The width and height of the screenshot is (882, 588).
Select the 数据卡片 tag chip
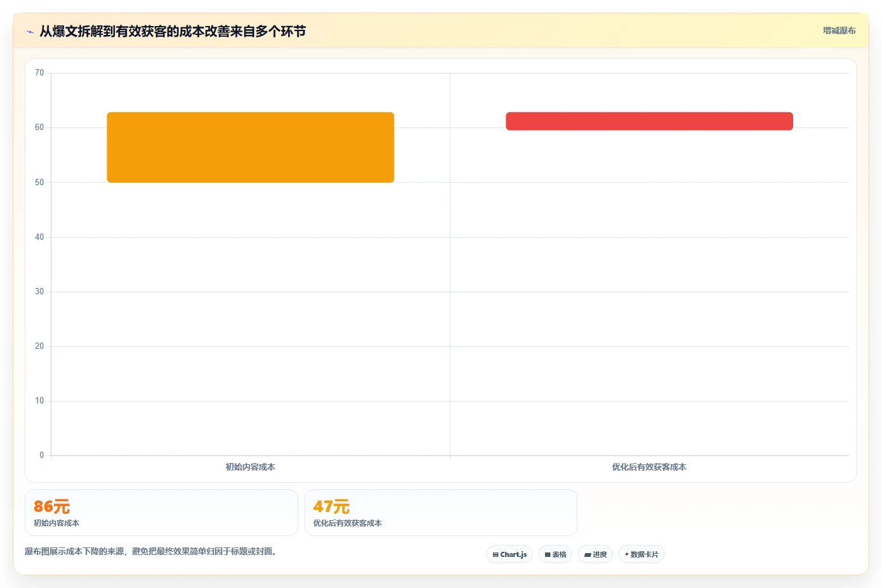pyautogui.click(x=642, y=554)
